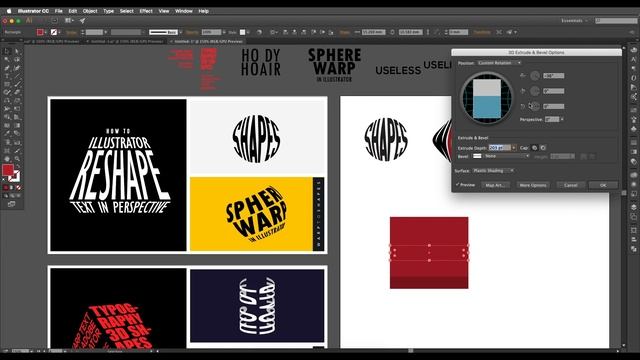Select the Zoom tool

point(17,159)
